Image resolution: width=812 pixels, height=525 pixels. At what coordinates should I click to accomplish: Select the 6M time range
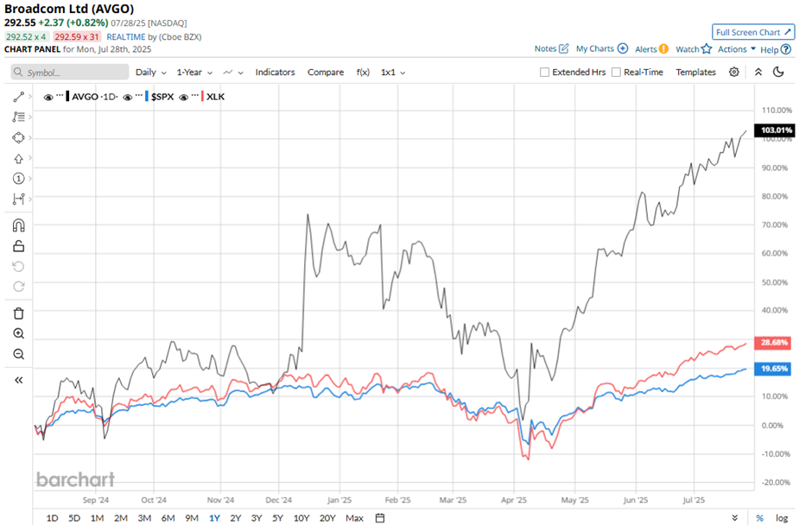[168, 518]
